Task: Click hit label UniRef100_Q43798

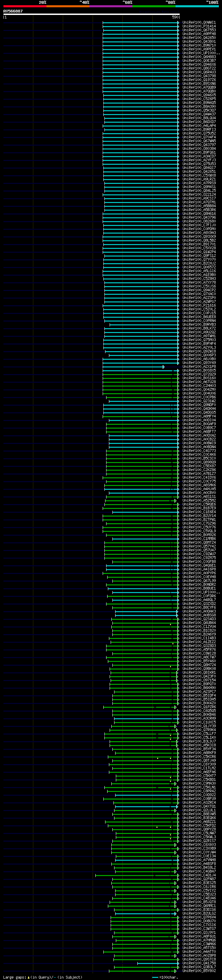Action: tap(199, 76)
